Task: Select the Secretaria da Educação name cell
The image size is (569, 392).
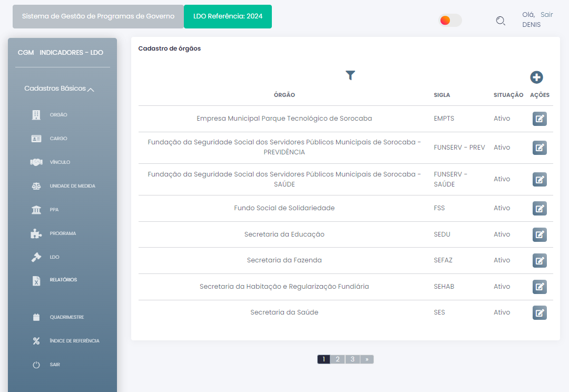Action: (x=284, y=234)
